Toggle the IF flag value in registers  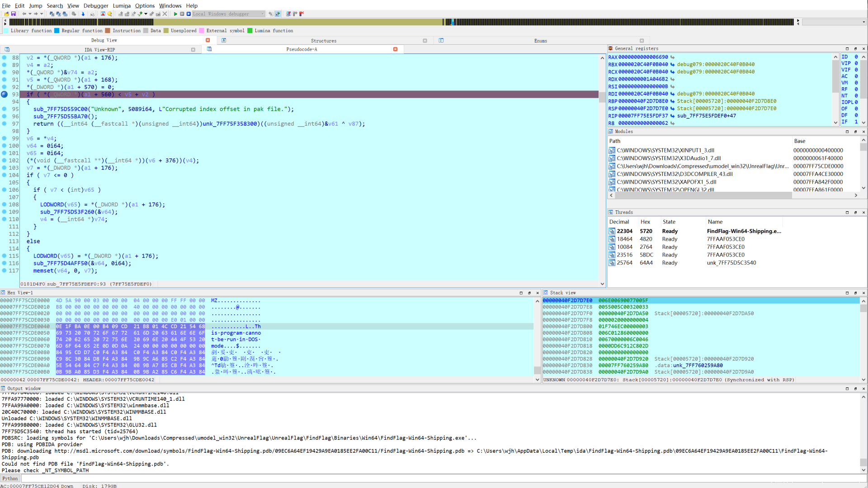click(856, 122)
